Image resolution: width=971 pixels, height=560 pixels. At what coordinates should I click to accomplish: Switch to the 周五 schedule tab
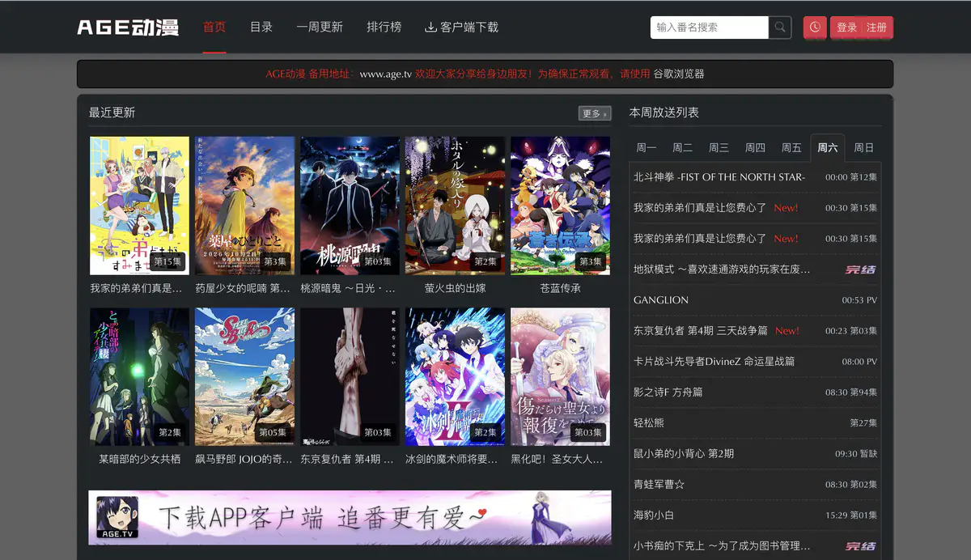[791, 147]
